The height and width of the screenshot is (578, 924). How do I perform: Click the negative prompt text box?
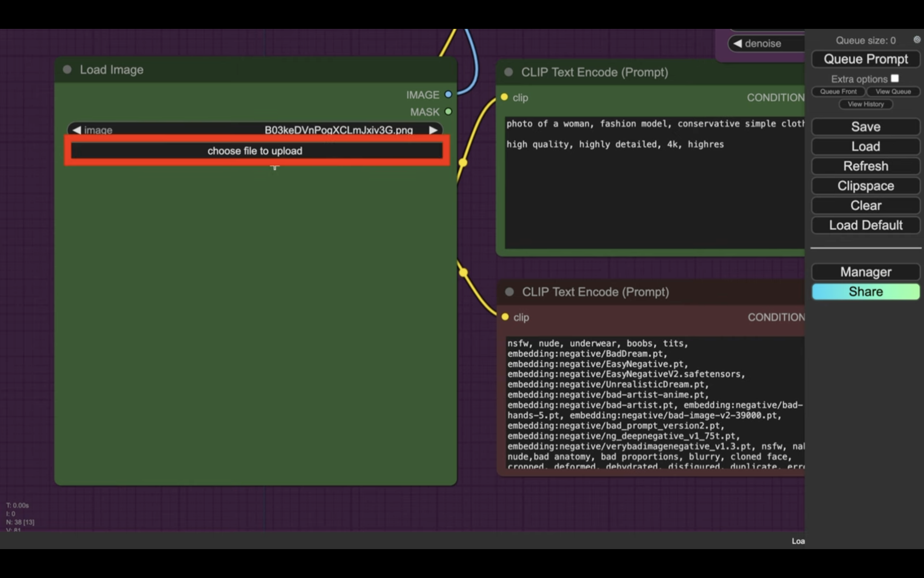(x=655, y=403)
